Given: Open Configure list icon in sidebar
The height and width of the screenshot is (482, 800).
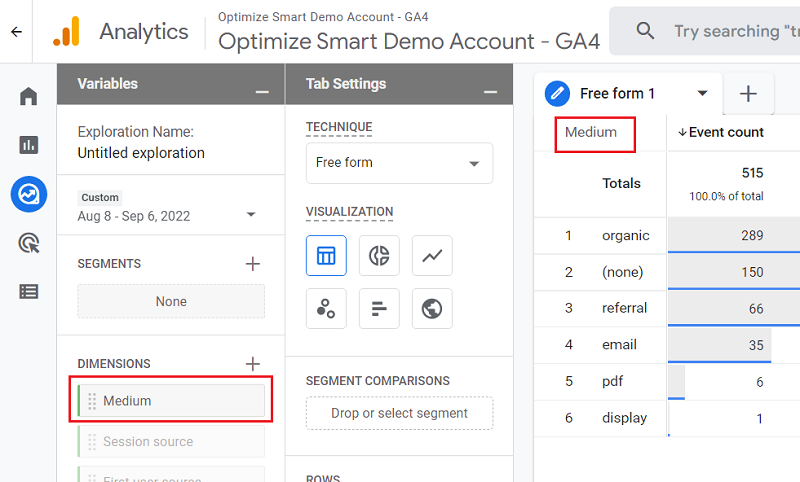Looking at the screenshot, I should [x=28, y=291].
